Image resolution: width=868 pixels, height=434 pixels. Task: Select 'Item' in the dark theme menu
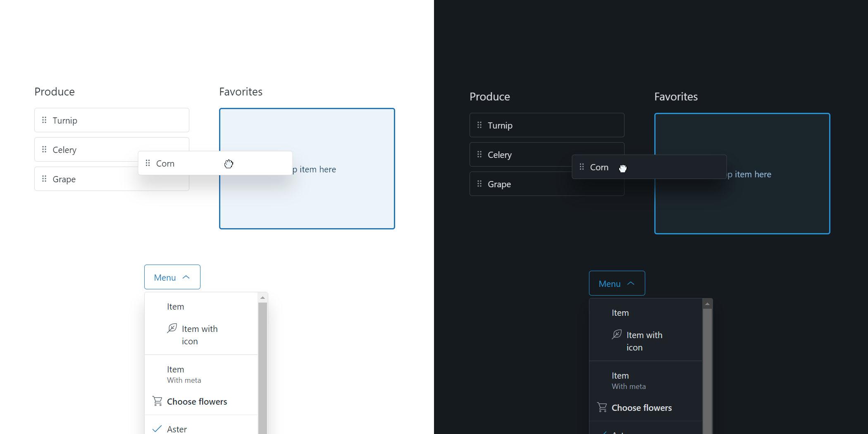pos(620,312)
